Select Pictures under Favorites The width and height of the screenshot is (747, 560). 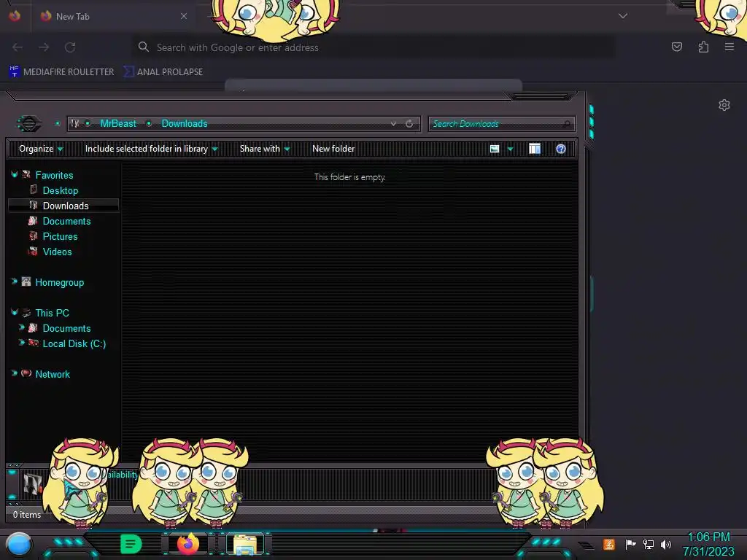coord(60,236)
